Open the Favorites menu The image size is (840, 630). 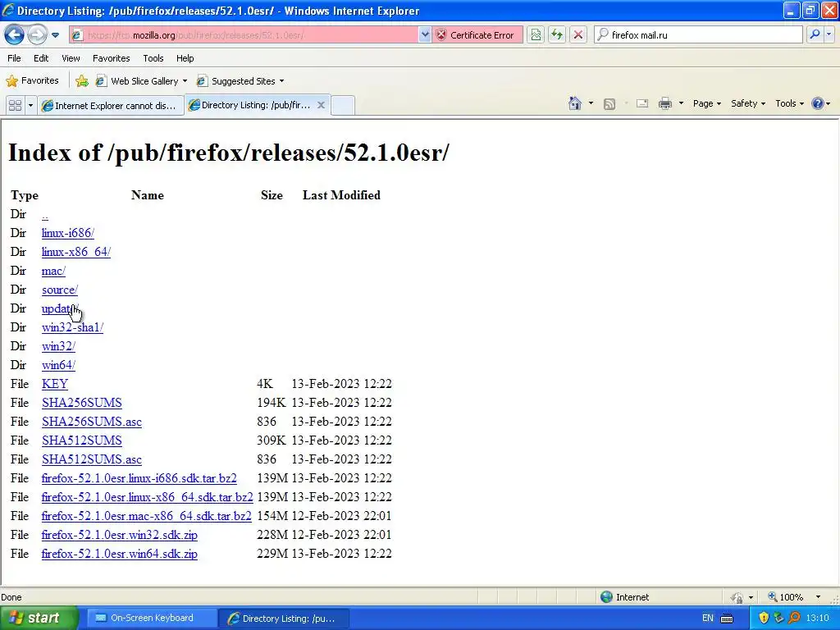pos(112,58)
